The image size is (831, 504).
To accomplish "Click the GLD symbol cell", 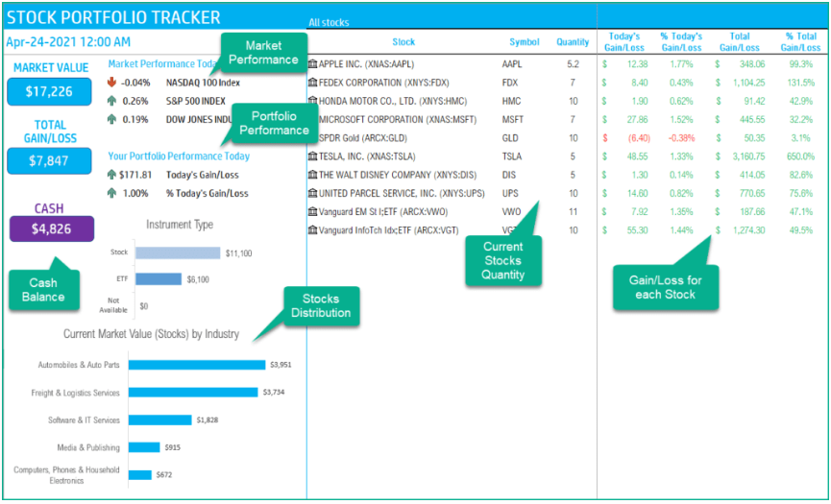I will click(x=510, y=138).
